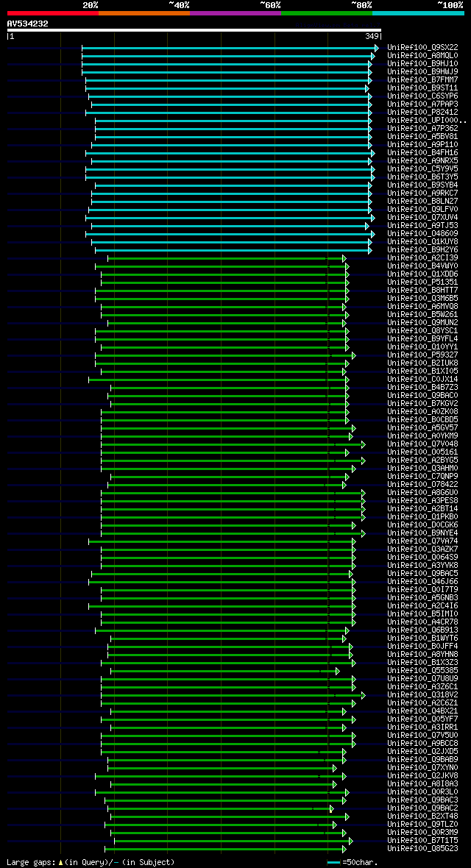Select the UniRef100_Q7V048 label
Image resolution: width=471 pixels, height=868 pixels.
coord(422,444)
